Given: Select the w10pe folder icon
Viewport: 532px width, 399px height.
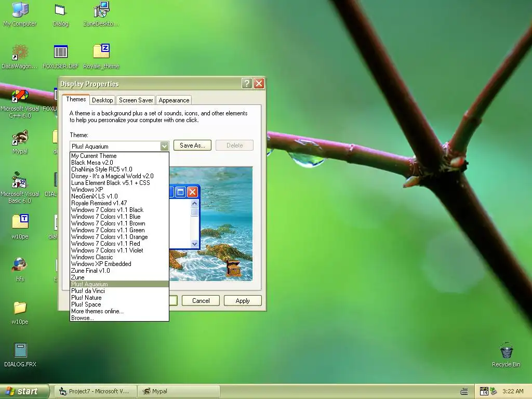Looking at the screenshot, I should [x=20, y=312].
